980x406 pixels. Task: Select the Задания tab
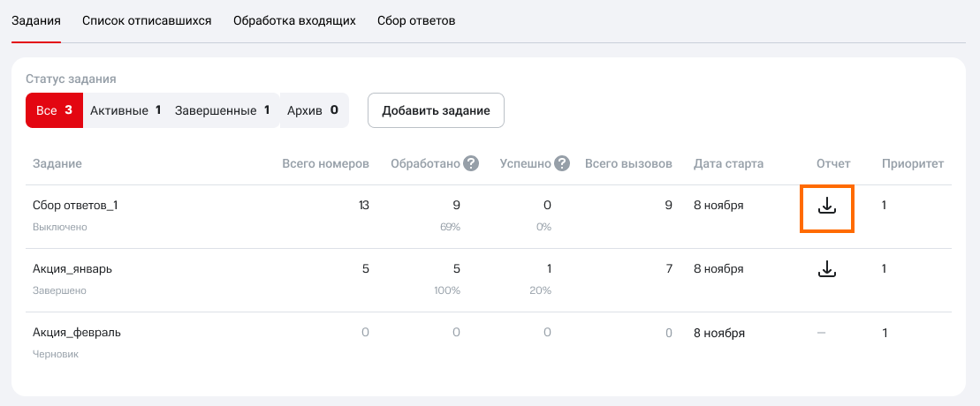(x=35, y=20)
